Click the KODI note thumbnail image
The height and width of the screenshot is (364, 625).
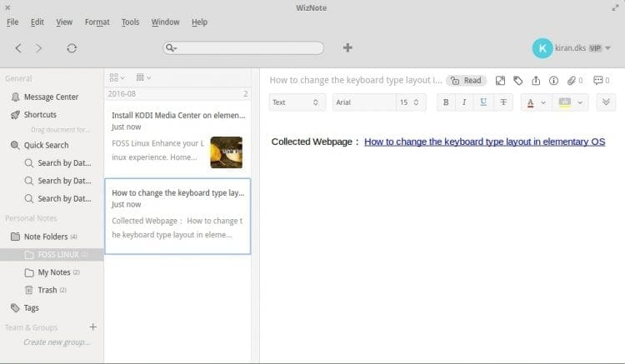point(227,152)
